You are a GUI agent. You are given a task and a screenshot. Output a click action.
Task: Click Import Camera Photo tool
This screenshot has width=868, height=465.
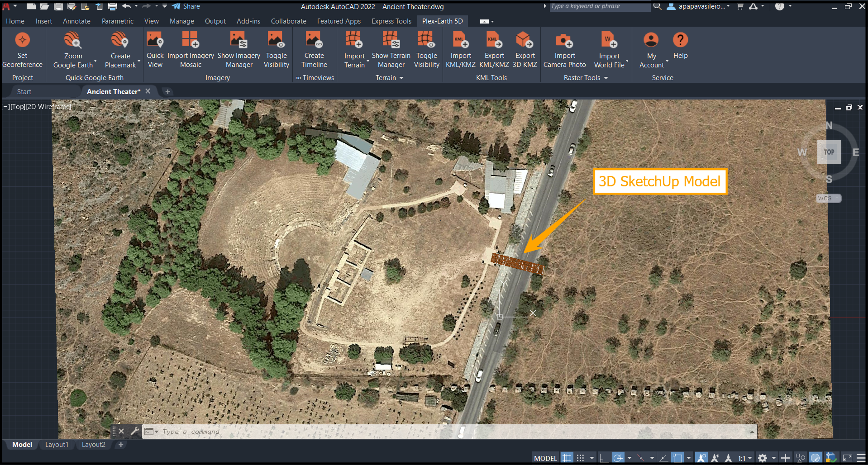(x=565, y=50)
